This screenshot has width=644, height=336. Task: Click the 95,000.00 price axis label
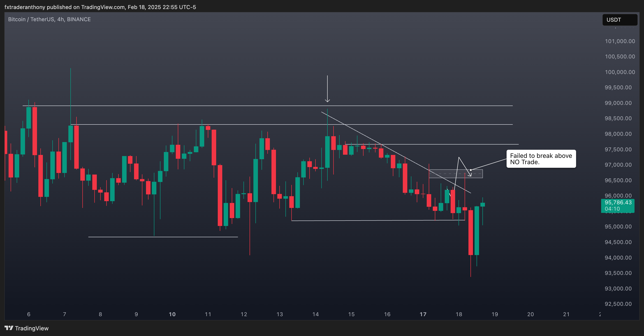tap(618, 227)
